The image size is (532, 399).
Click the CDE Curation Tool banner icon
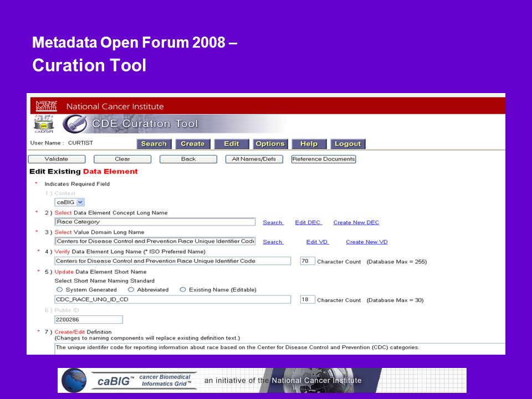point(74,124)
